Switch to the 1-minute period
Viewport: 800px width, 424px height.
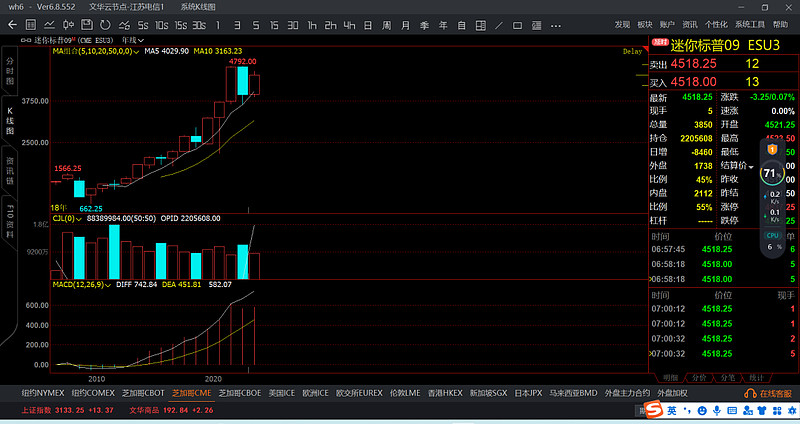(x=218, y=25)
